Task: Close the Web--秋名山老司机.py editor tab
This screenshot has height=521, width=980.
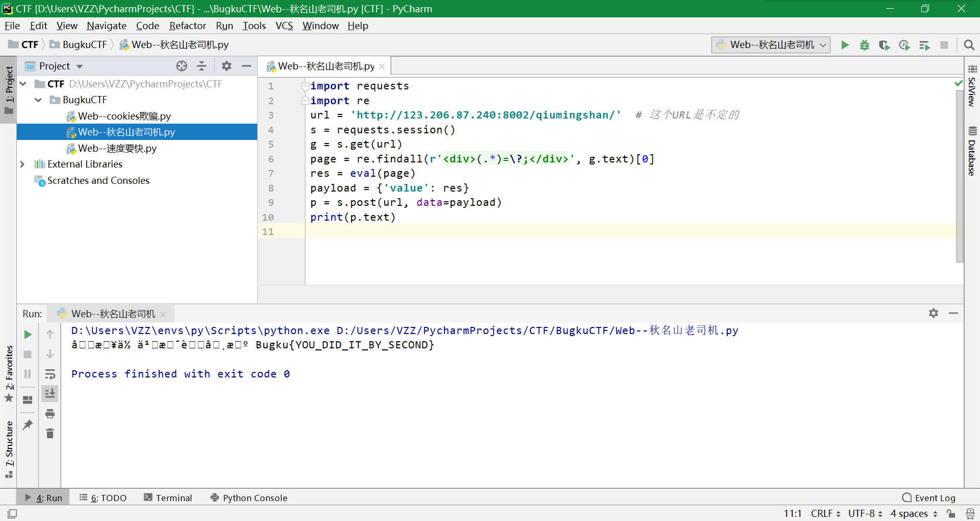Action: (x=382, y=66)
